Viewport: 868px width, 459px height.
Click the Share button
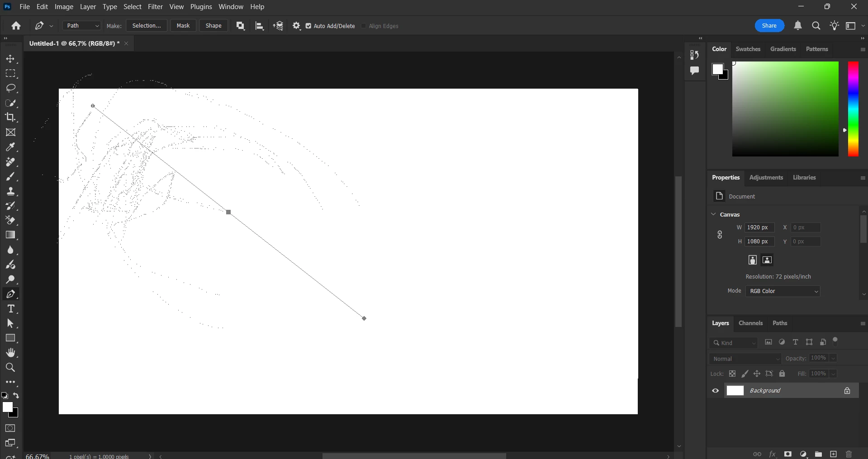[769, 26]
